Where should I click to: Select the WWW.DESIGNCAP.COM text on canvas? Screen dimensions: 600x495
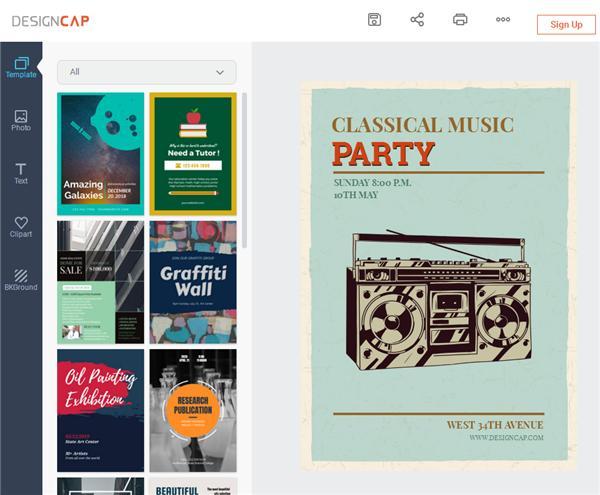tap(506, 438)
